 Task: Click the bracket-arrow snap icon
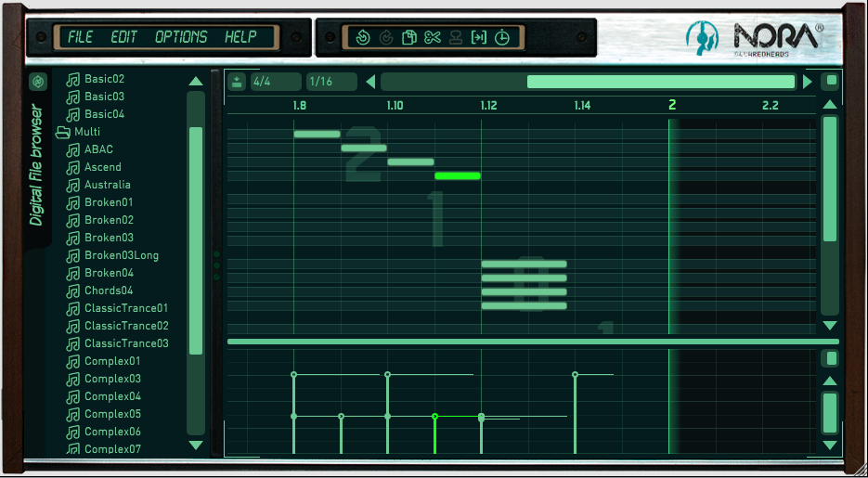[x=479, y=38]
